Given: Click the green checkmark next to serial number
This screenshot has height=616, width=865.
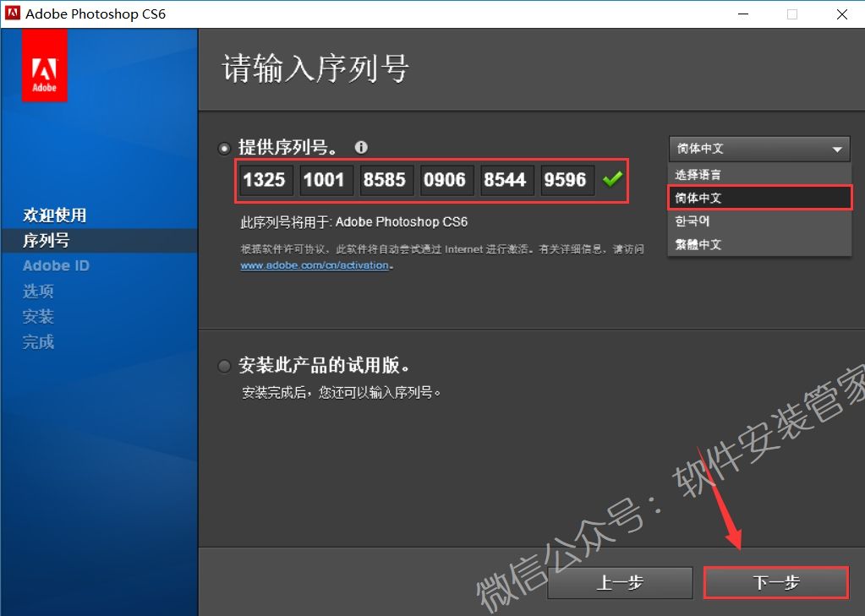Looking at the screenshot, I should pyautogui.click(x=614, y=178).
